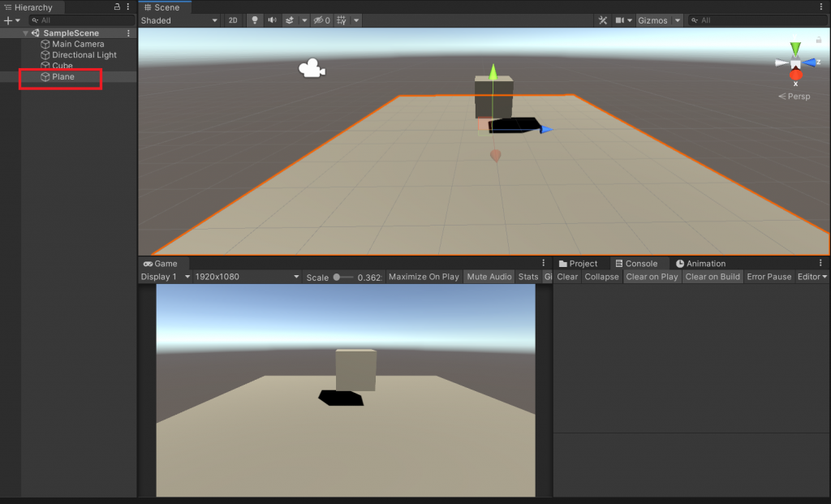Click the blue Z move handle arrow
This screenshot has width=831, height=504.
[x=546, y=129]
